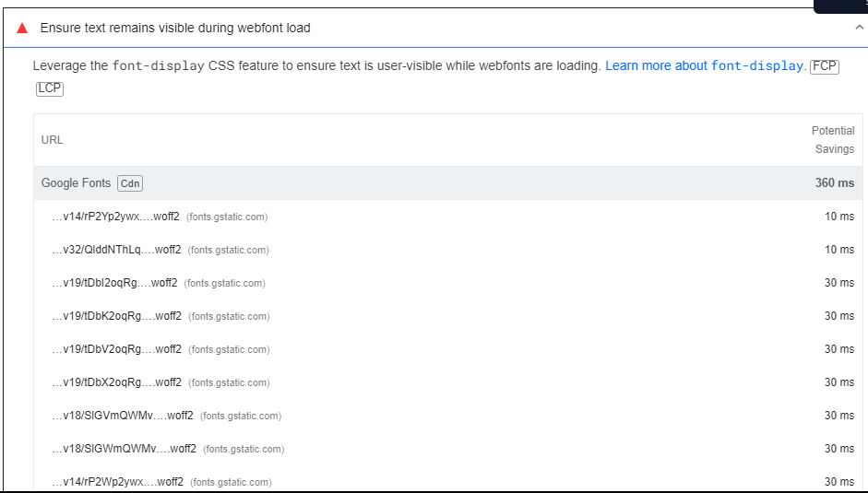The height and width of the screenshot is (493, 868).
Task: Open the v19/tDbX2oqRg woff2 font URL
Action: 116,382
